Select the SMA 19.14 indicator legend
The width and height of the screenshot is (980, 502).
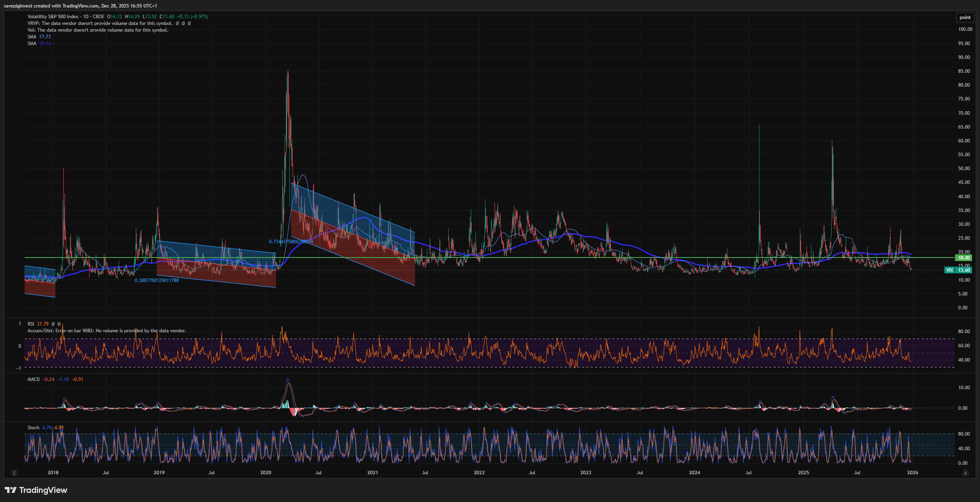coord(39,44)
